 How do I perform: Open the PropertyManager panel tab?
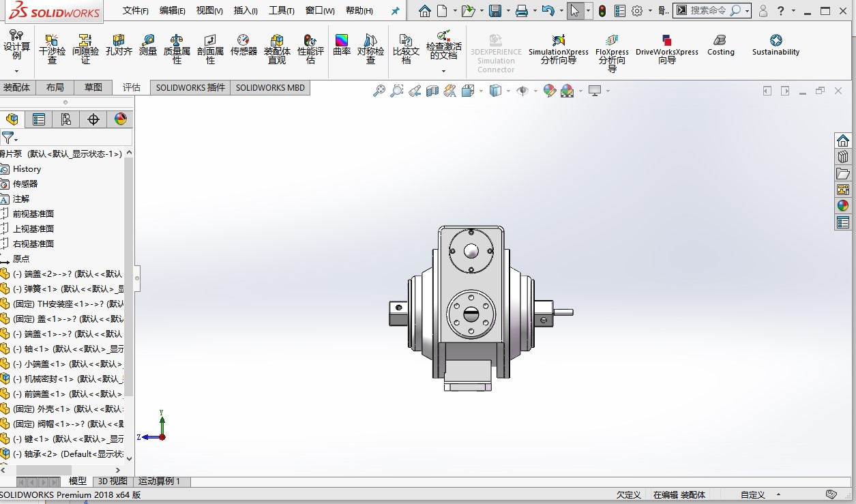point(39,119)
